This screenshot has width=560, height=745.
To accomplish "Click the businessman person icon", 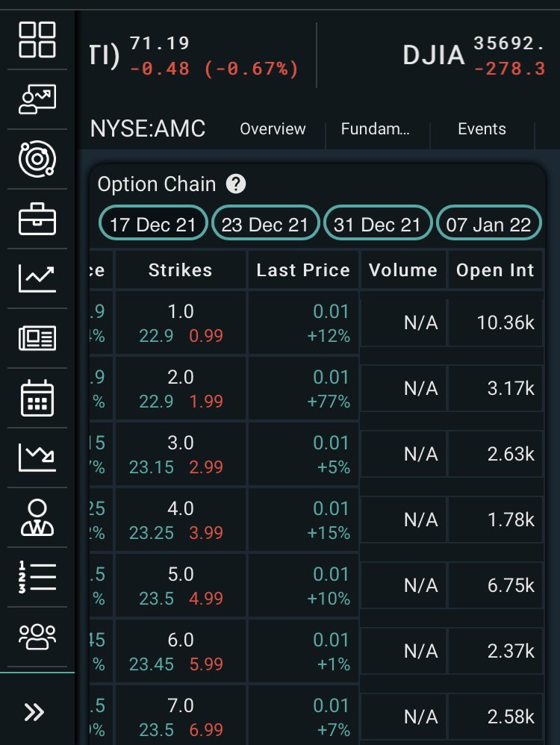I will pos(37,517).
